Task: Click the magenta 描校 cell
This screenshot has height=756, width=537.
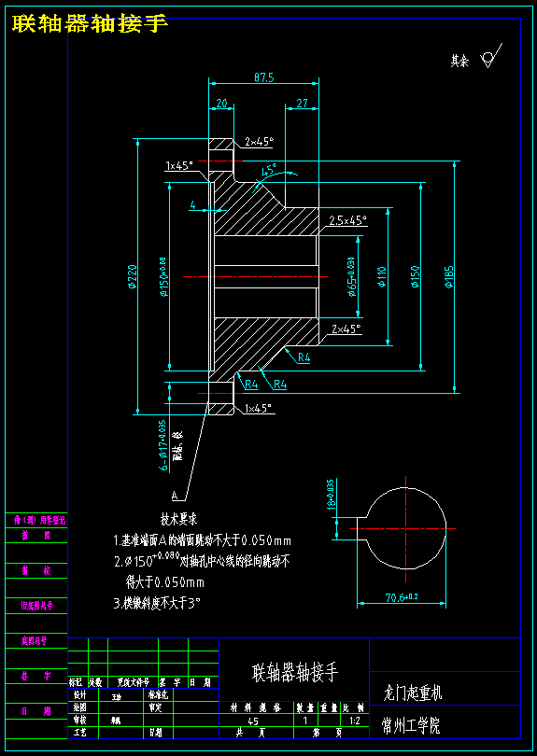Action: pos(36,571)
